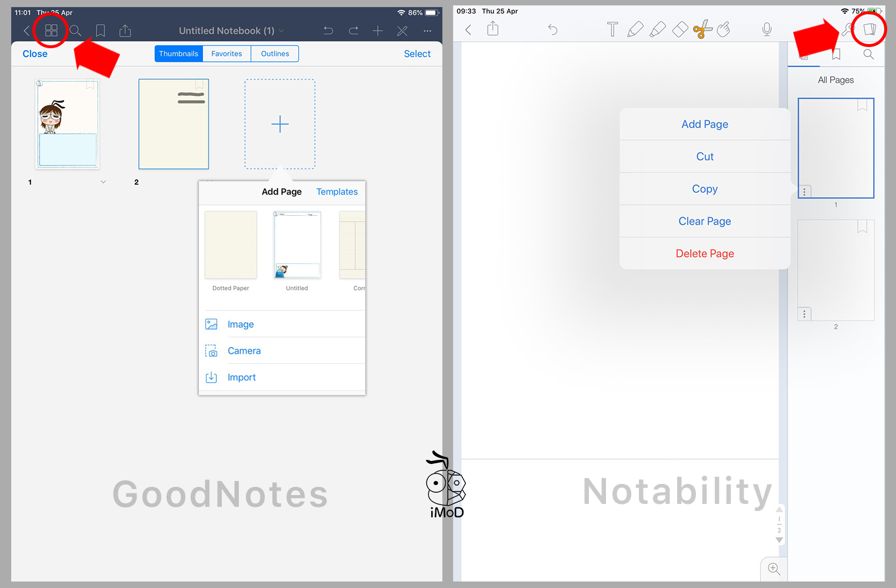Switch to the Favorites tab

227,54
